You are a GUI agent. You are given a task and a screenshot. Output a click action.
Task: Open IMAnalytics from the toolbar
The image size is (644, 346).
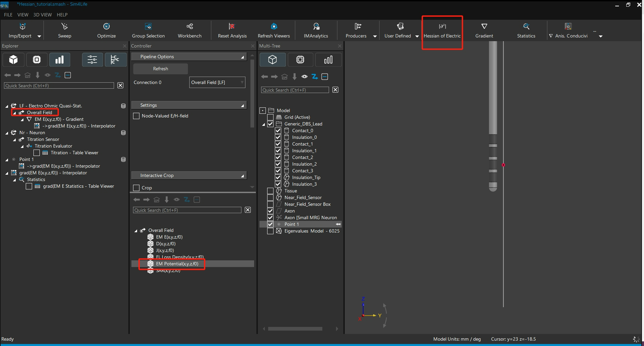tap(316, 27)
